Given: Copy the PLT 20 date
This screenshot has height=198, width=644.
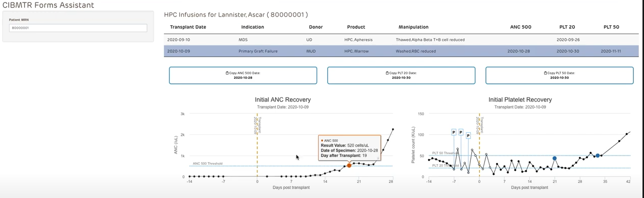Looking at the screenshot, I should [401, 75].
